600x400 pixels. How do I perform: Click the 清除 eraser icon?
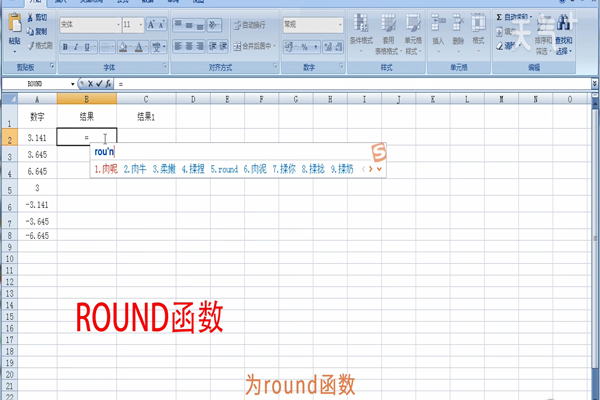pos(499,46)
